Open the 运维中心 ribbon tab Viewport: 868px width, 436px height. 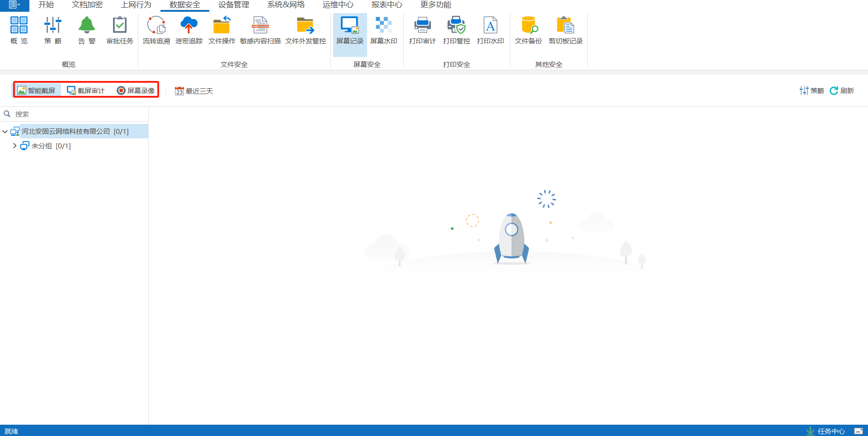click(x=338, y=5)
